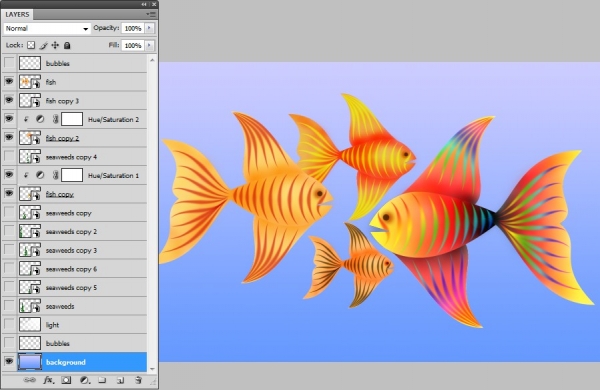Hide the fish copy layer
This screenshot has height=390, width=600.
pyautogui.click(x=9, y=194)
